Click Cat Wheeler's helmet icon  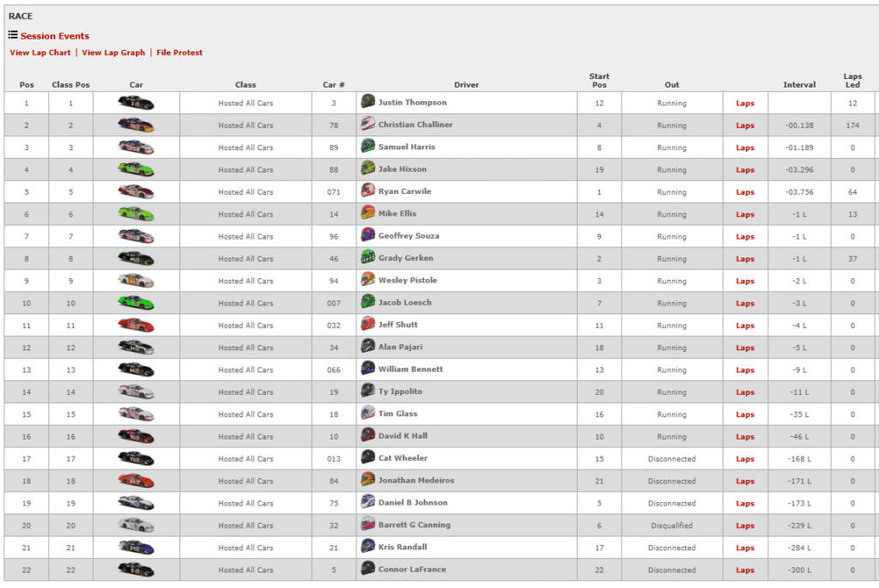point(368,458)
